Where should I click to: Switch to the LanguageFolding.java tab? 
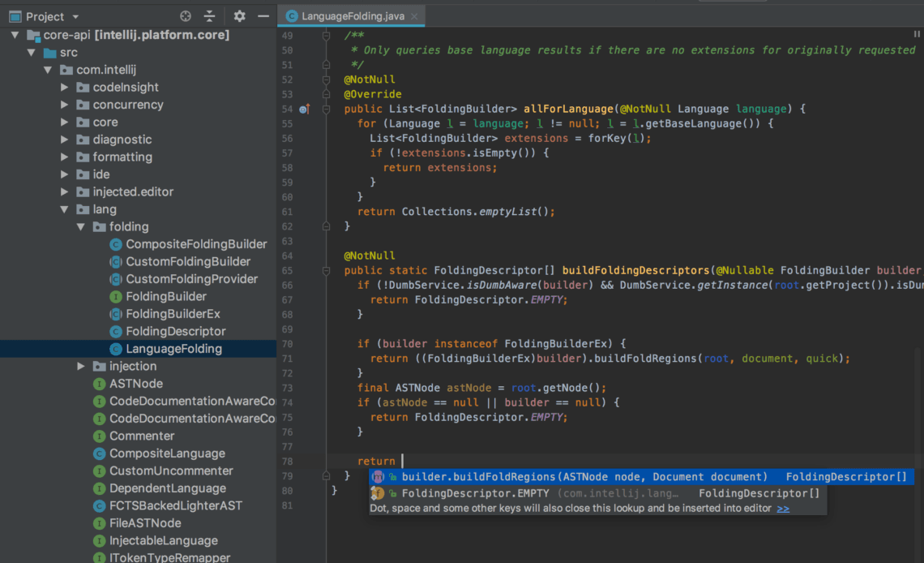[353, 16]
